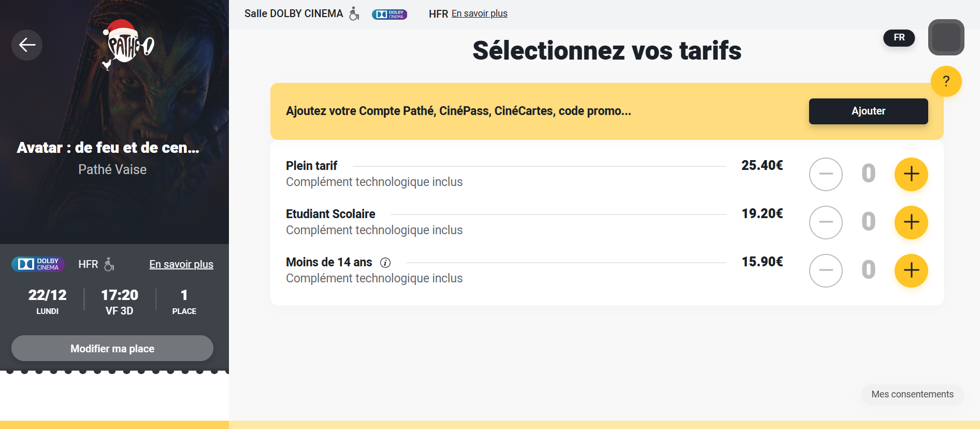Click the wheelchair accessibility icon in the sidebar

click(x=109, y=264)
